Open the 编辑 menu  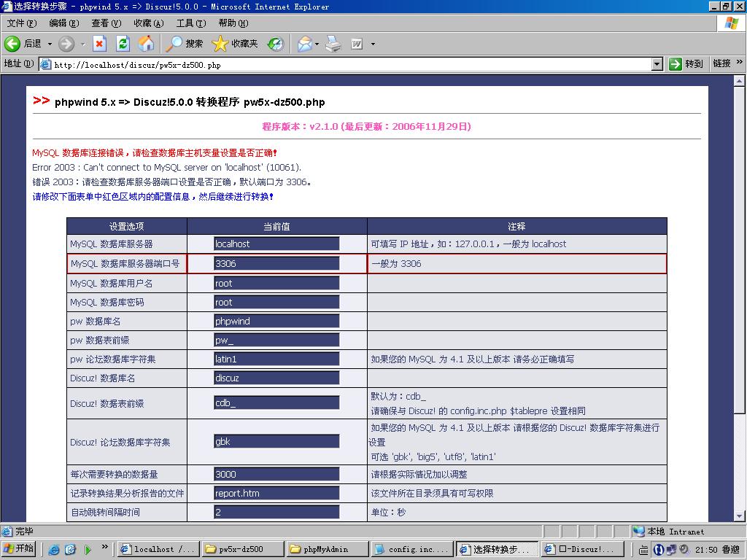pos(64,23)
